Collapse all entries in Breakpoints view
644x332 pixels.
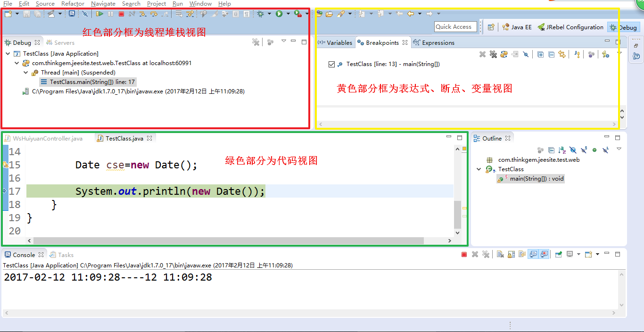551,54
